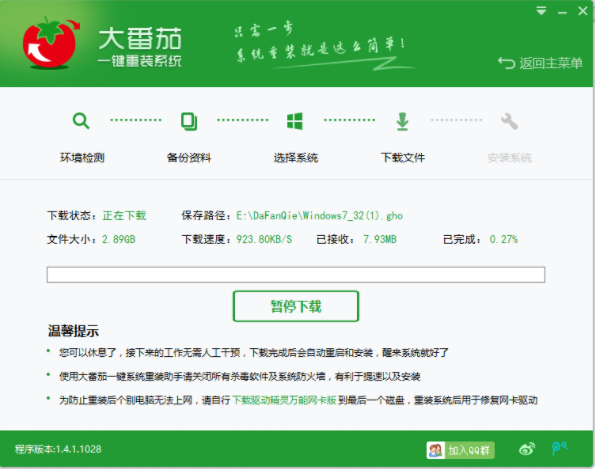Join QQ group with 加入QQ群 button
This screenshot has width=595, height=469.
(x=460, y=450)
